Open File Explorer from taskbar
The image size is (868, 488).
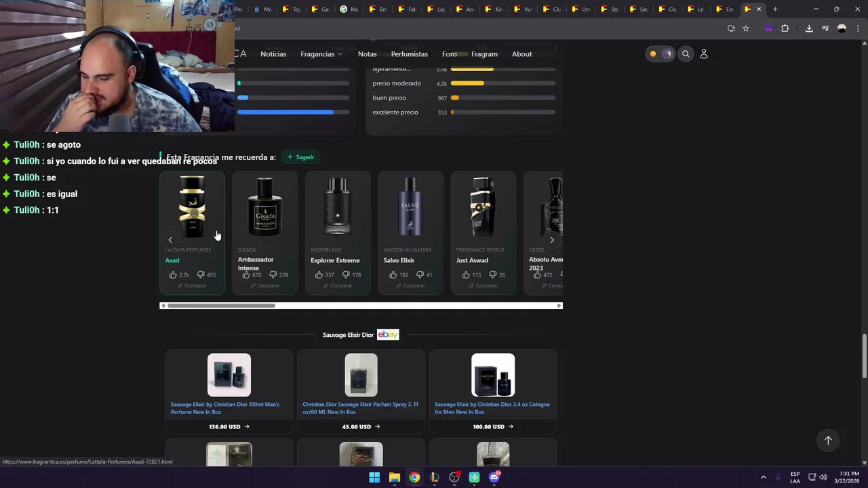[394, 477]
